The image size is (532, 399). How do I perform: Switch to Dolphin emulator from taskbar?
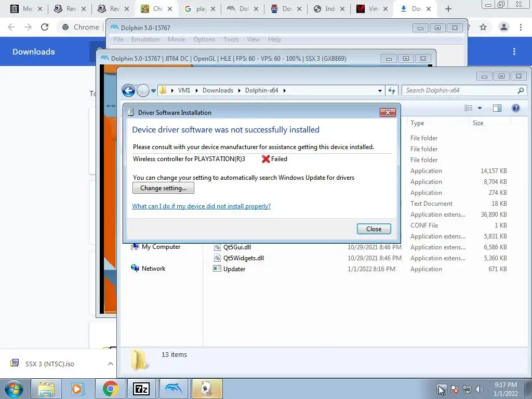pos(174,389)
